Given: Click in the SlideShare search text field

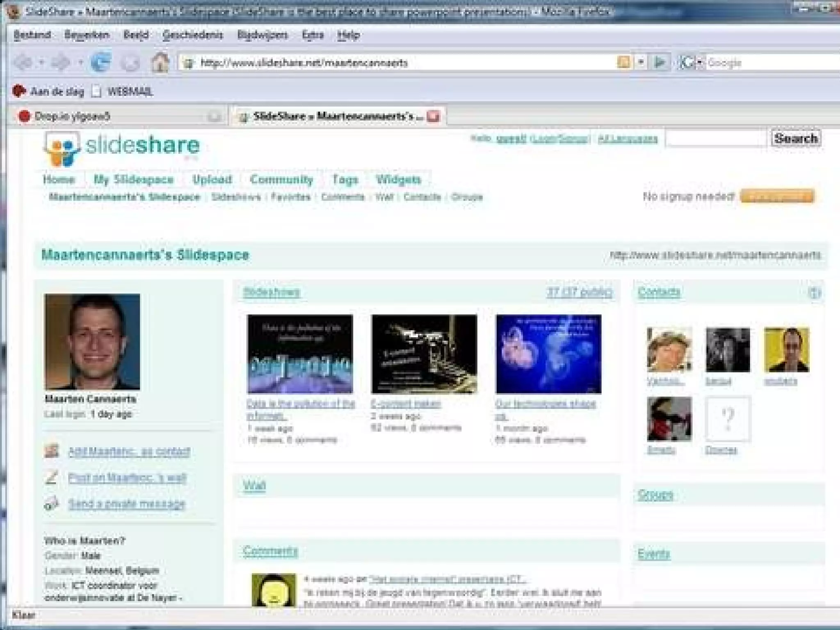Looking at the screenshot, I should (x=716, y=139).
